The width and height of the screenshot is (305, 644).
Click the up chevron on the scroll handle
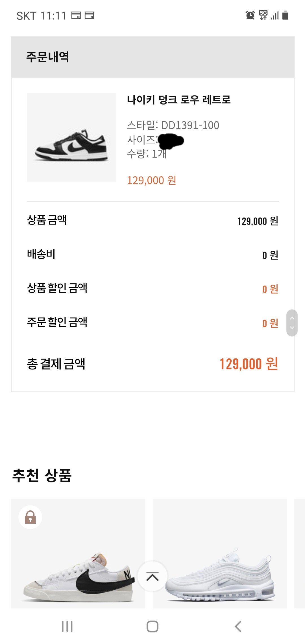click(x=292, y=318)
